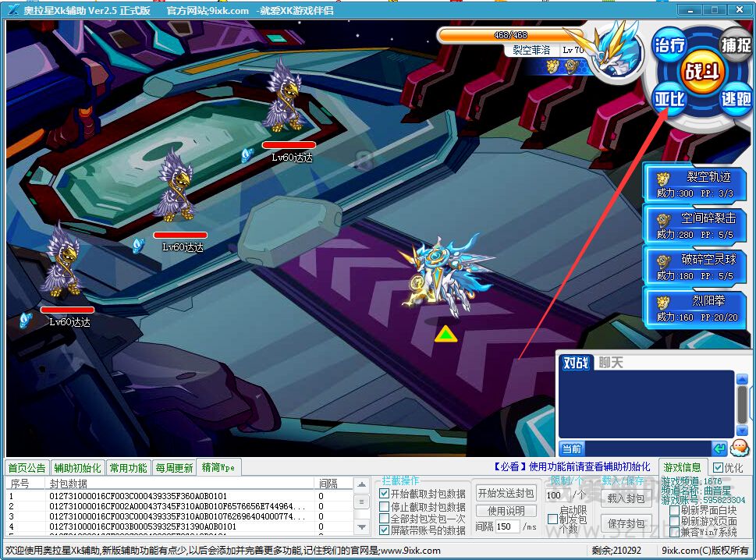
Task: Select packet row 4 ending 1390A0B0101
Action: pos(179,526)
